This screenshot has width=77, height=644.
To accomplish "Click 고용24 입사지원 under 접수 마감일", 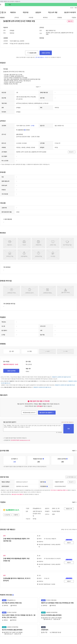I will [11, 371].
